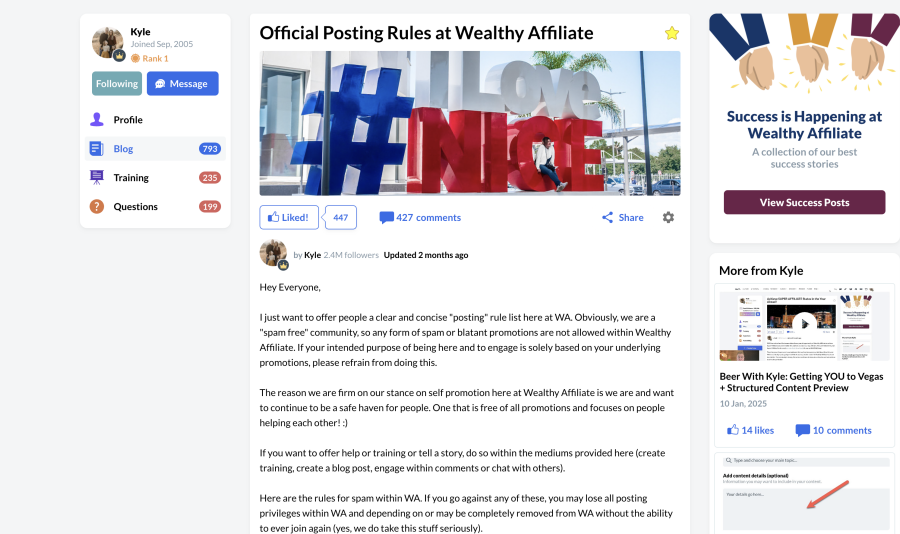Click Kyle's profile avatar in the sidebar
The width and height of the screenshot is (900, 534).
coord(107,43)
